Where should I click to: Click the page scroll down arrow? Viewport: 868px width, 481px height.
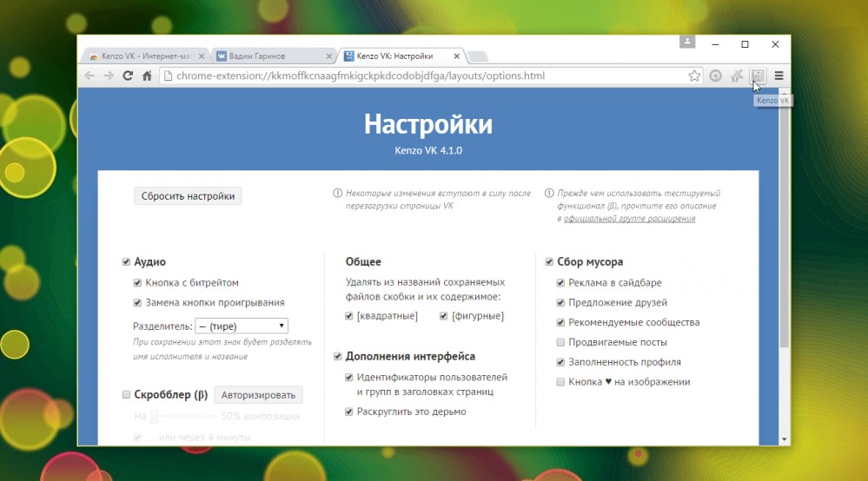coord(785,439)
